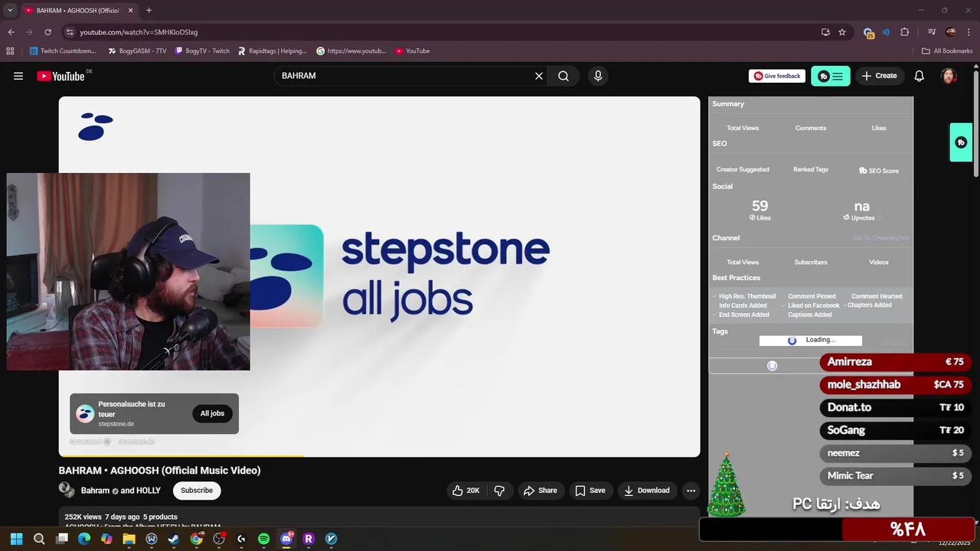Download the video
Screen dimensions: 980x551
pyautogui.click(x=647, y=491)
